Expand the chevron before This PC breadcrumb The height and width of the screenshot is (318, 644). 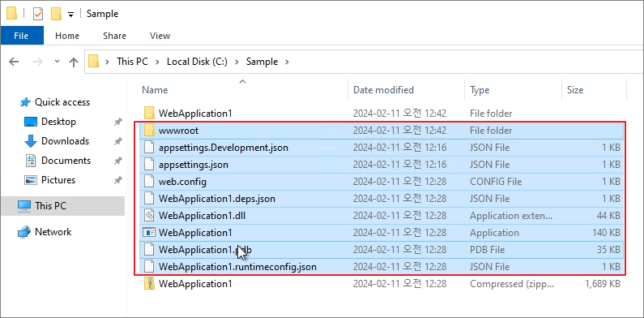click(x=108, y=62)
